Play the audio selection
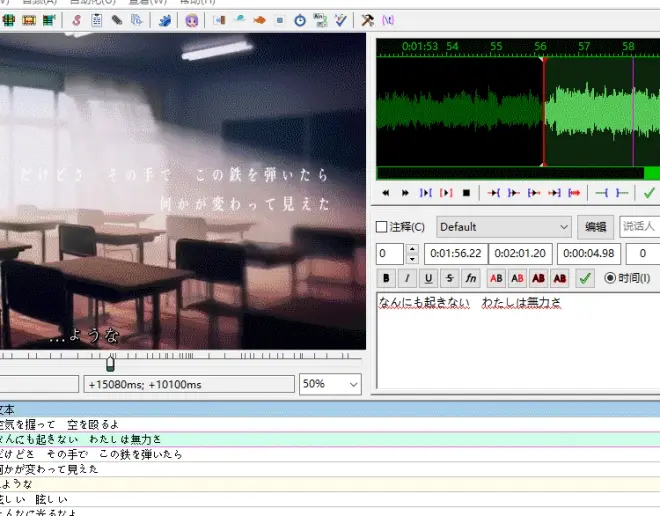Image resolution: width=660 pixels, height=516 pixels. coord(426,193)
